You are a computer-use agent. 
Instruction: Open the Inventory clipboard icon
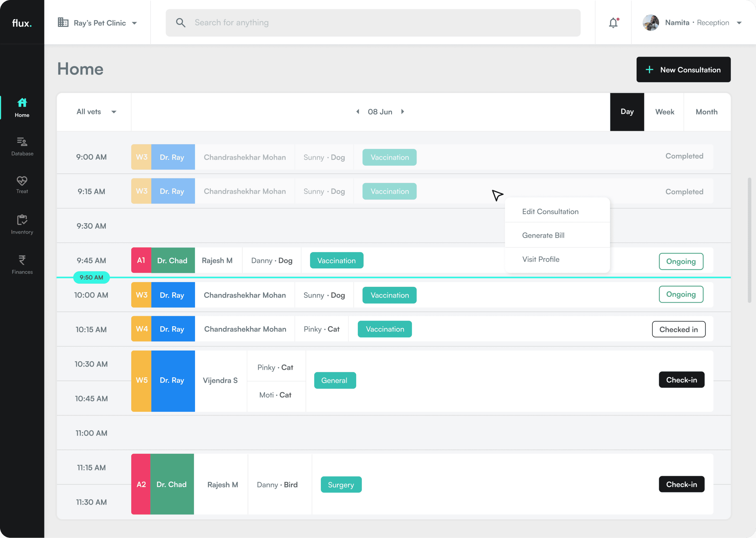pyautogui.click(x=22, y=220)
